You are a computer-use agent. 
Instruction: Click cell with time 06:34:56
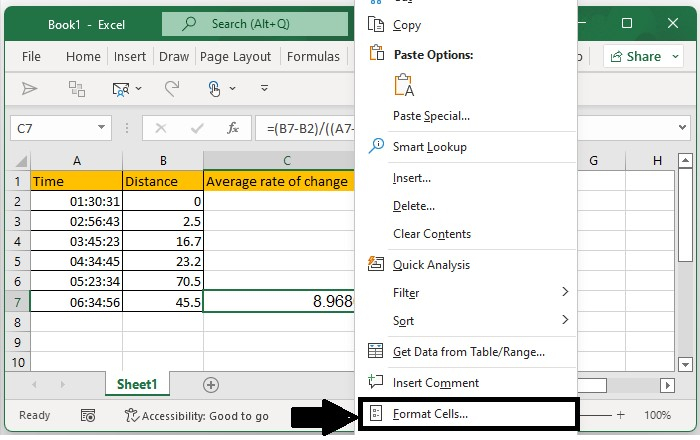pyautogui.click(x=76, y=302)
